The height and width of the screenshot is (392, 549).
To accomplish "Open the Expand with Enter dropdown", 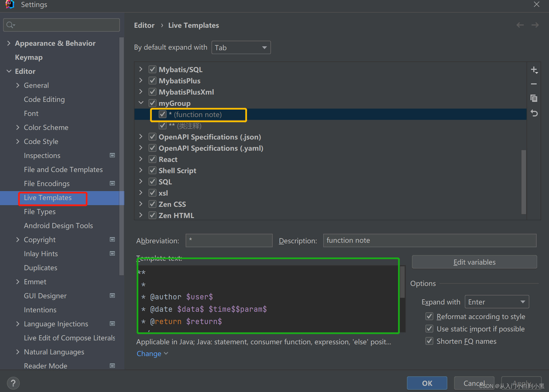I will 497,302.
